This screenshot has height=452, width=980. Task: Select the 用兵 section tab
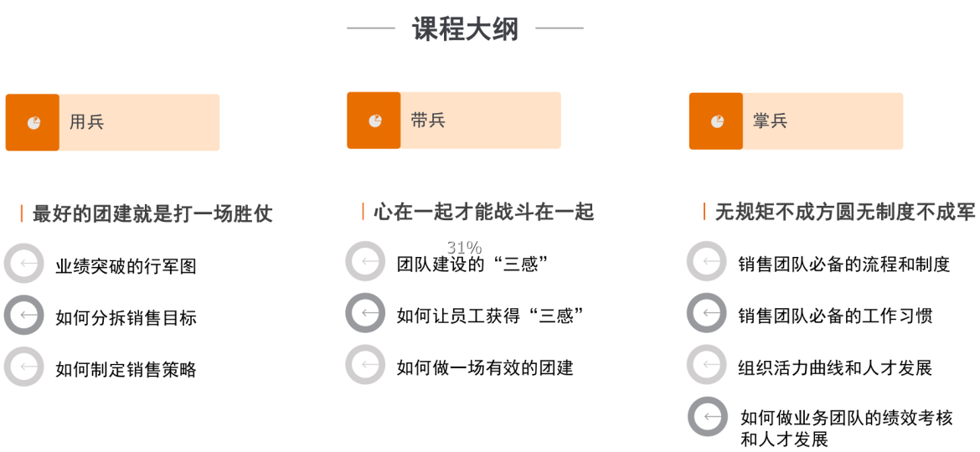pyautogui.click(x=112, y=122)
